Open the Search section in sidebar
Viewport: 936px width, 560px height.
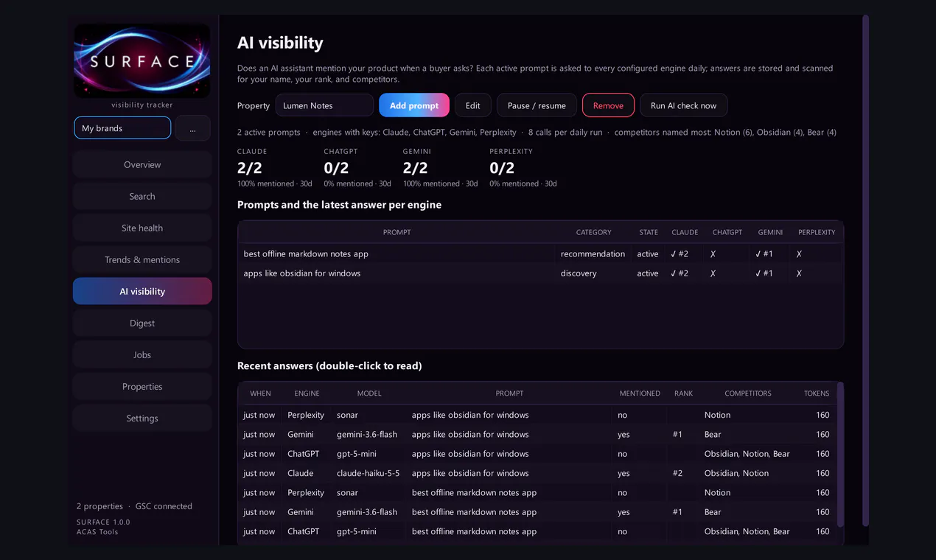tap(142, 196)
